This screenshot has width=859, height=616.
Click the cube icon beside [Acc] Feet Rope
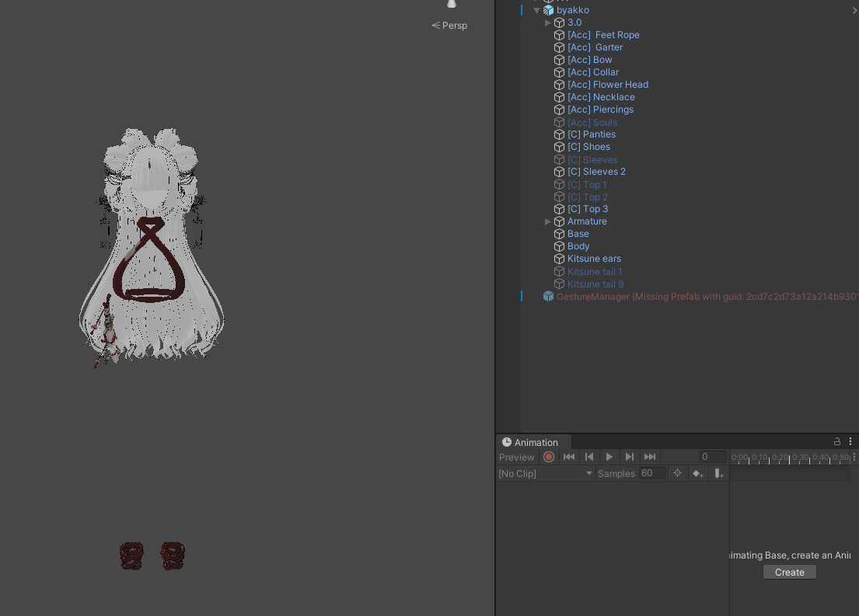[560, 35]
